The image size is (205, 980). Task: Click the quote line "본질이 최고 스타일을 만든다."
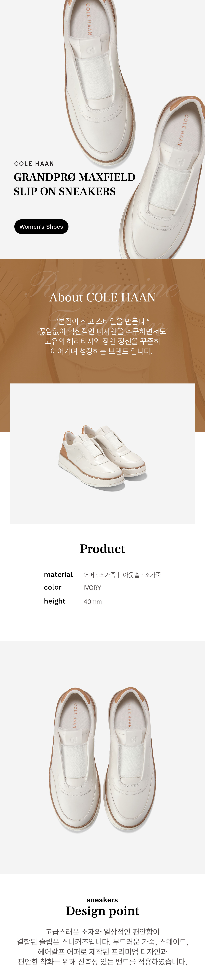pyautogui.click(x=102, y=321)
